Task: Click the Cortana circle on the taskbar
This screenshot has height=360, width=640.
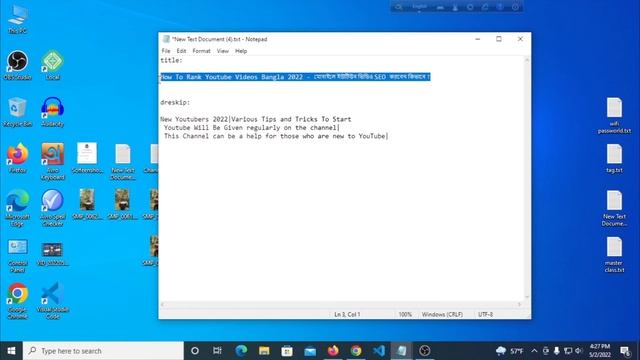Action: (195, 351)
